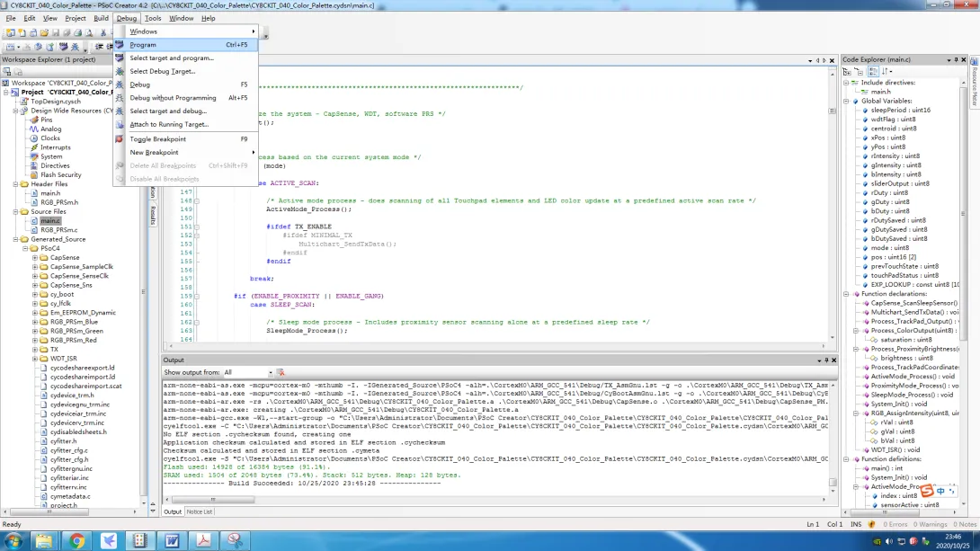Viewport: 980px width, 551px height.
Task: Collapse the Global Variables node
Action: tap(846, 101)
